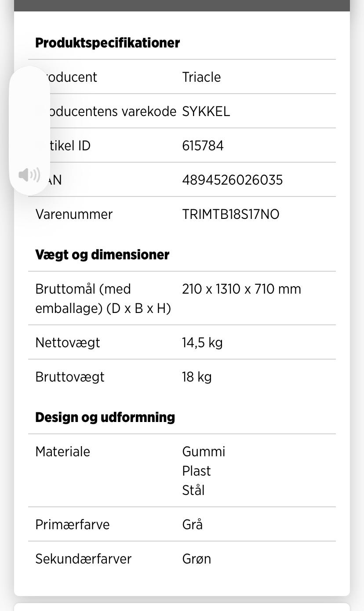Click the Produktspecifikationer heading

click(107, 43)
